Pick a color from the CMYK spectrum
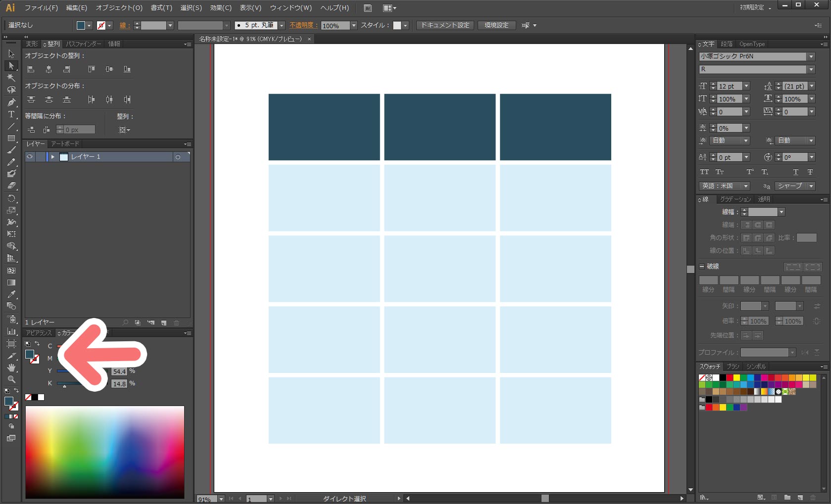The width and height of the screenshot is (831, 504). pos(105,452)
